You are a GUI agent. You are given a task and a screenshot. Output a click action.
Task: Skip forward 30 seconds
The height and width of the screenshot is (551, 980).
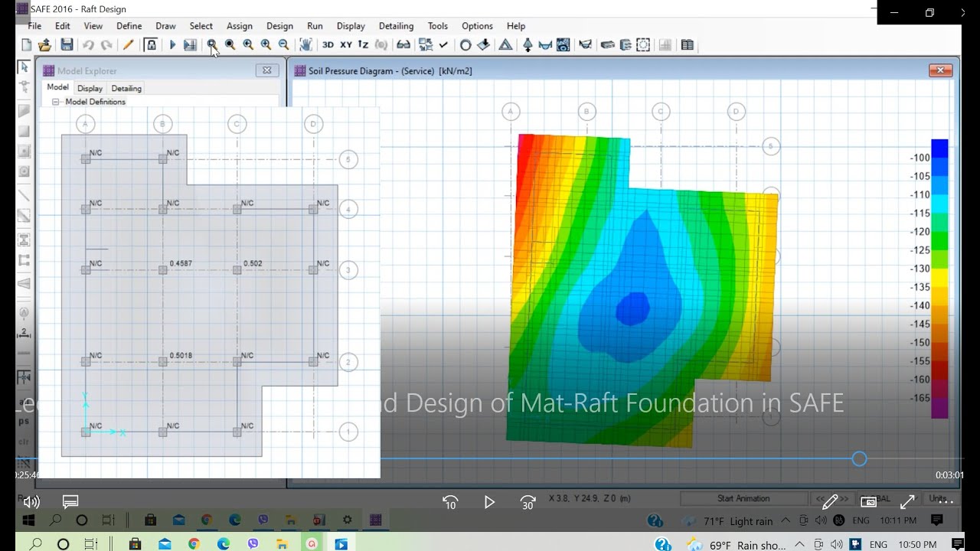(x=528, y=502)
